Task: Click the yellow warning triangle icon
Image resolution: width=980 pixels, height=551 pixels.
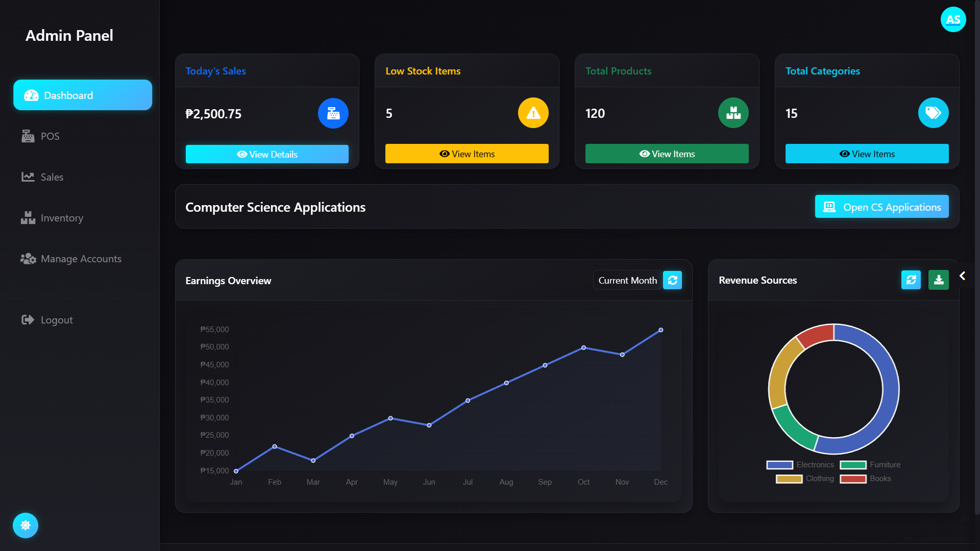Action: [x=533, y=113]
